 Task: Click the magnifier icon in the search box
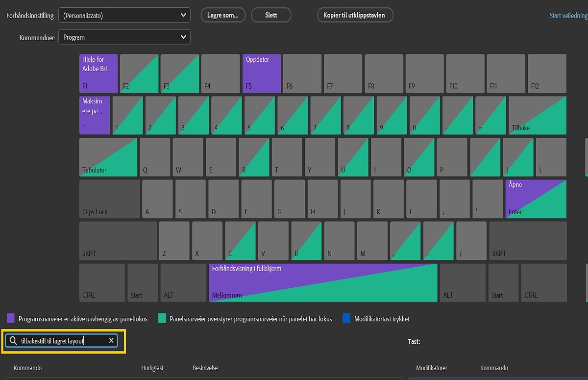tap(13, 340)
